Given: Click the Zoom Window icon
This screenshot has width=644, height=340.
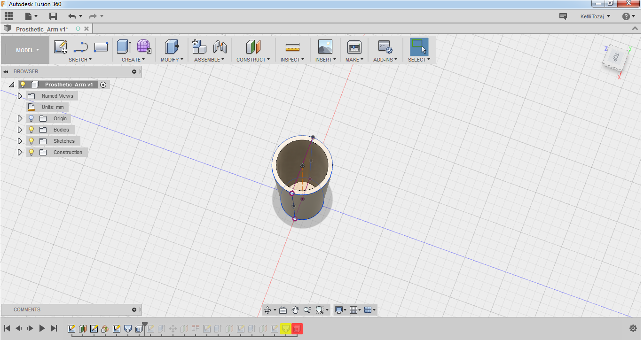Looking at the screenshot, I should point(320,310).
